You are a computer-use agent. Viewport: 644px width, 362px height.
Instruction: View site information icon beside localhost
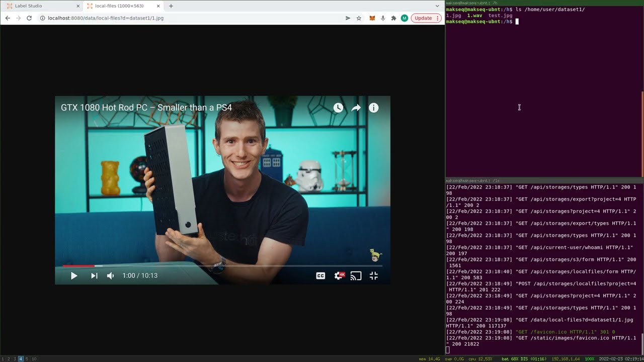[x=42, y=18]
